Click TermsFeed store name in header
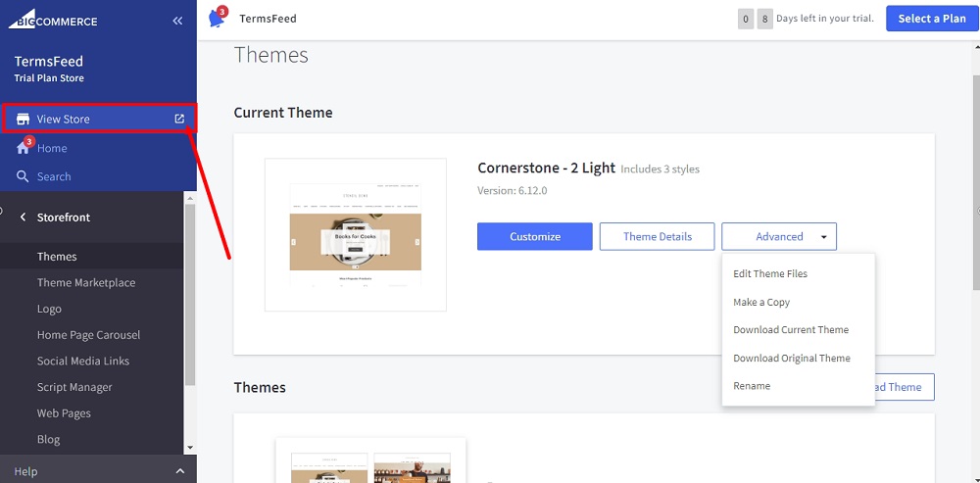 click(268, 19)
